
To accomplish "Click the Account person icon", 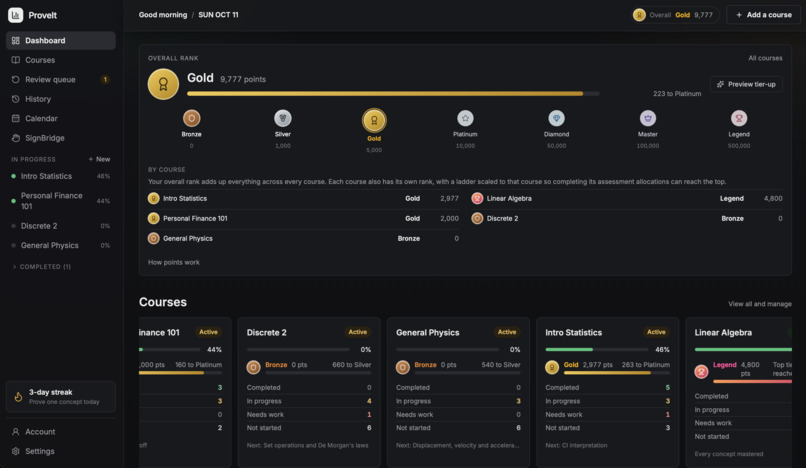I will pyautogui.click(x=15, y=431).
